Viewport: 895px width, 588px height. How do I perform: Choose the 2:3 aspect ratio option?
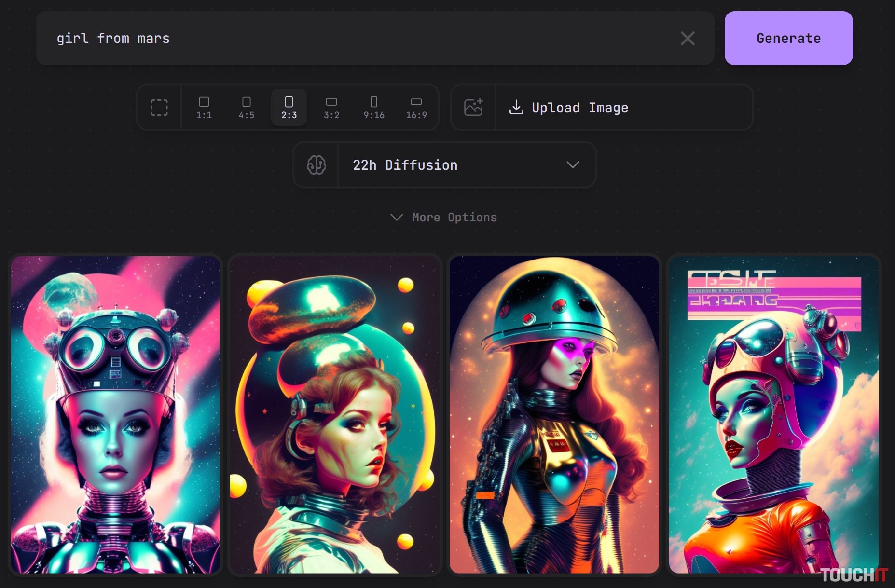pyautogui.click(x=289, y=108)
